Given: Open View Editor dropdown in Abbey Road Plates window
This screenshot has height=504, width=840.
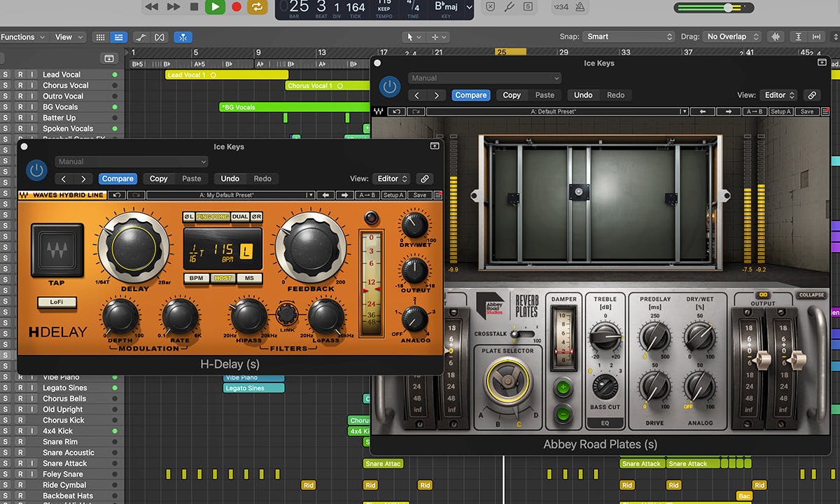Looking at the screenshot, I should click(780, 95).
